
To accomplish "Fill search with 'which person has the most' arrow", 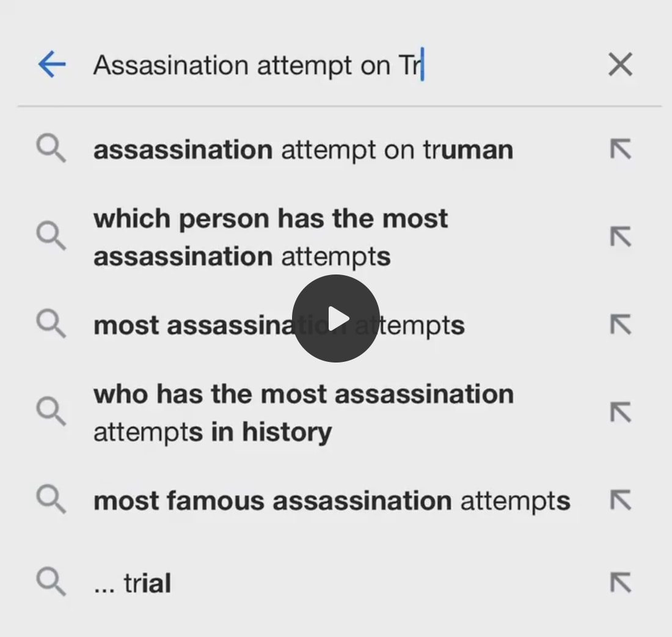I will 620,237.
